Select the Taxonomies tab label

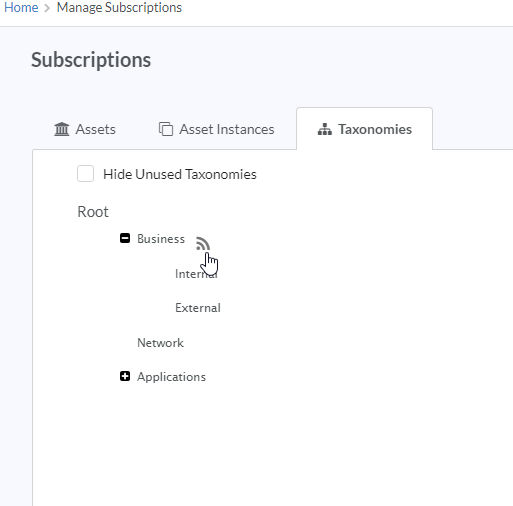(375, 129)
